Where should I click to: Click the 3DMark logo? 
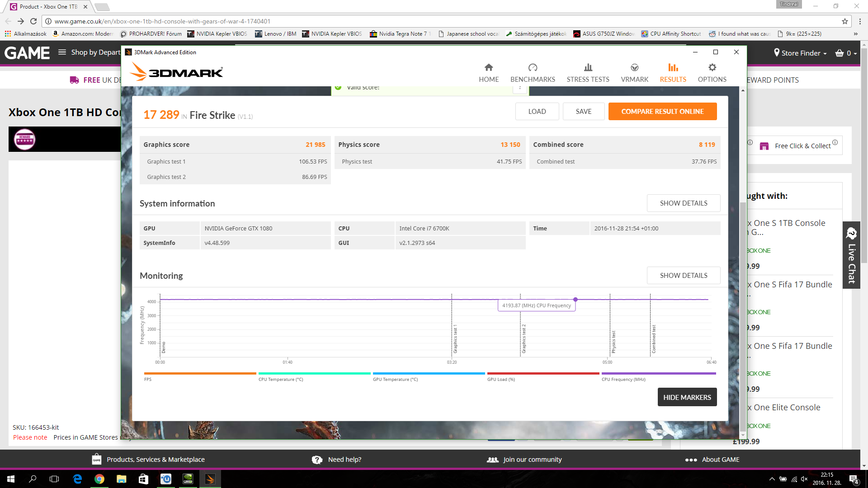pyautogui.click(x=176, y=72)
